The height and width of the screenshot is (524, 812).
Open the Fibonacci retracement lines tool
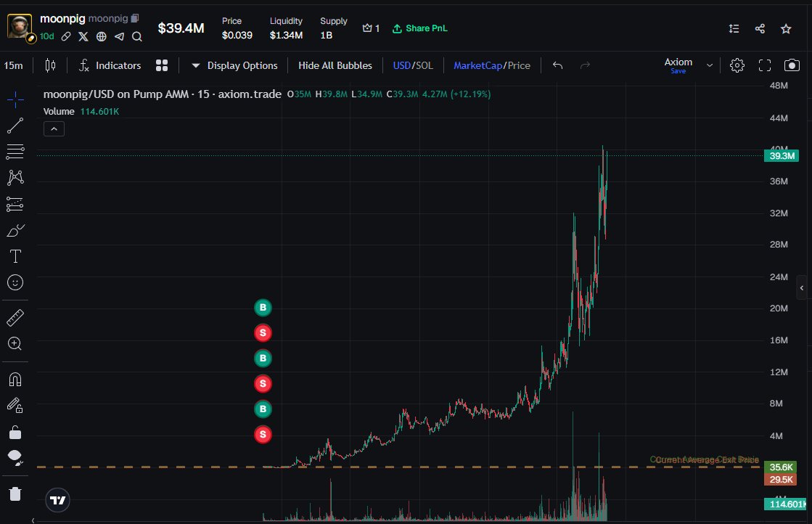[15, 152]
